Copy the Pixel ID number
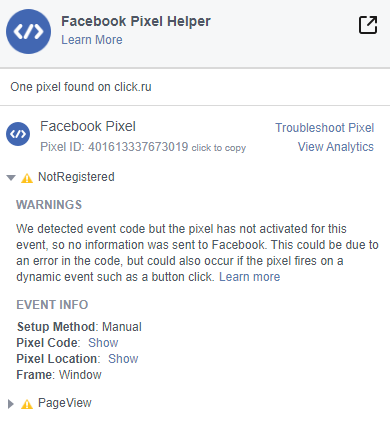This screenshot has width=390, height=432. click(x=138, y=147)
